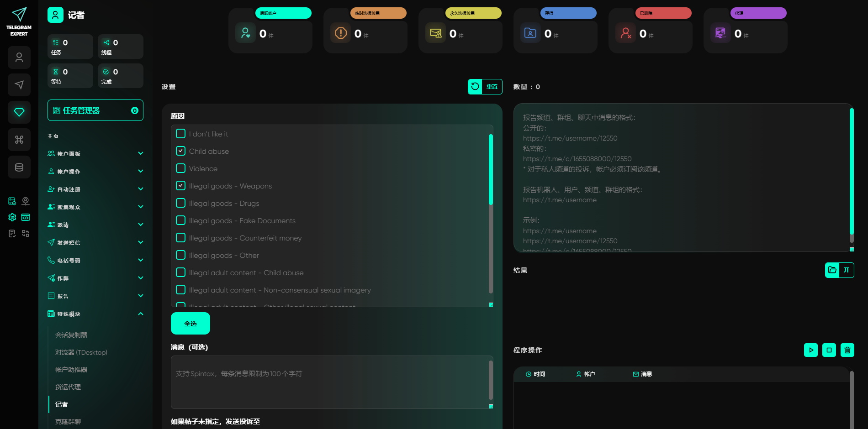Enable the Violence checkbox

pos(181,168)
